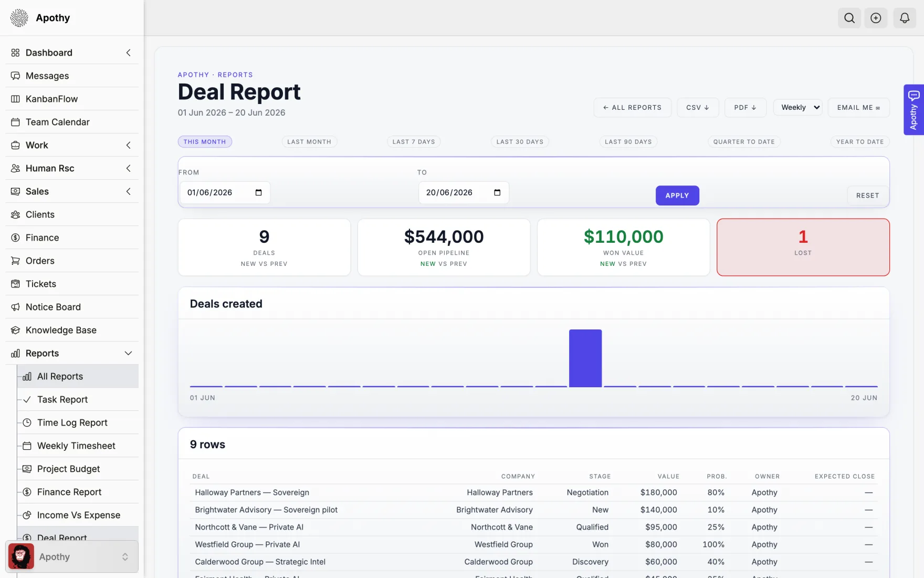
Task: Open the TO date calendar picker icon
Action: pyautogui.click(x=497, y=192)
